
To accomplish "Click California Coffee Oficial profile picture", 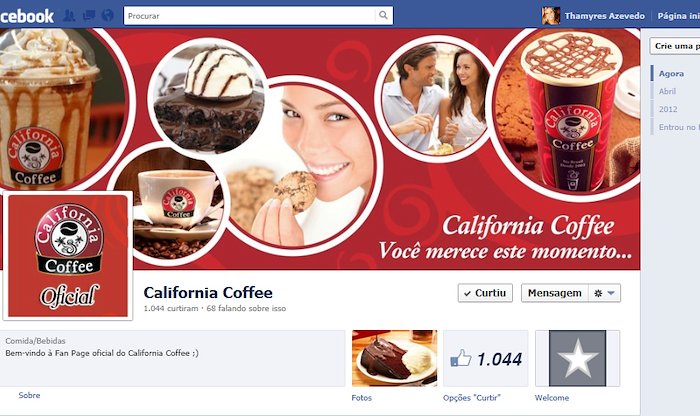I will coord(68,256).
